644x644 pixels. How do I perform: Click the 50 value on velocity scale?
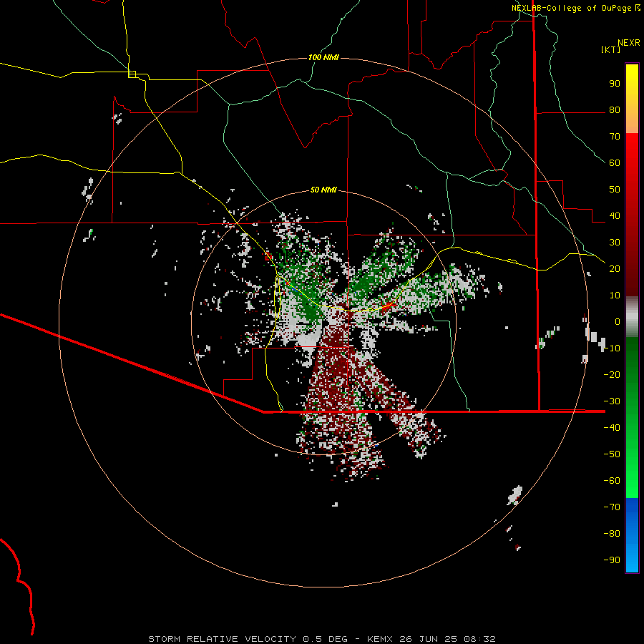click(x=615, y=190)
